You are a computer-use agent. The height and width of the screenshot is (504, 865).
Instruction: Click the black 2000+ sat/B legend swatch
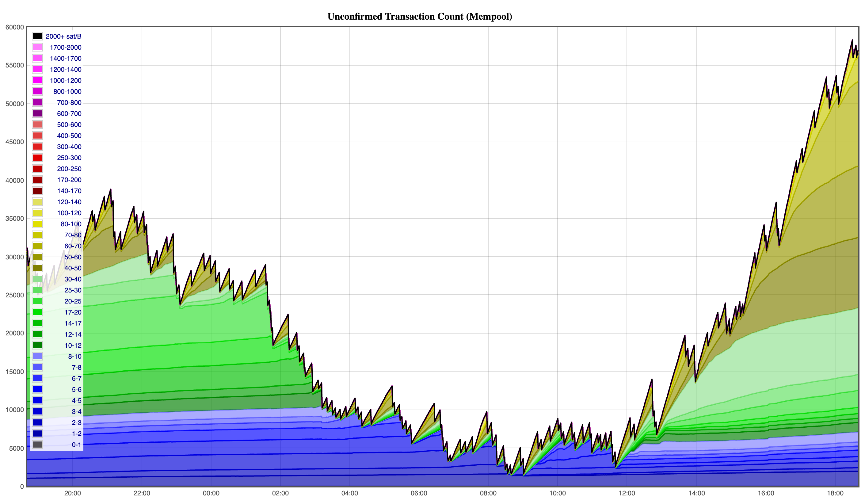click(x=37, y=36)
